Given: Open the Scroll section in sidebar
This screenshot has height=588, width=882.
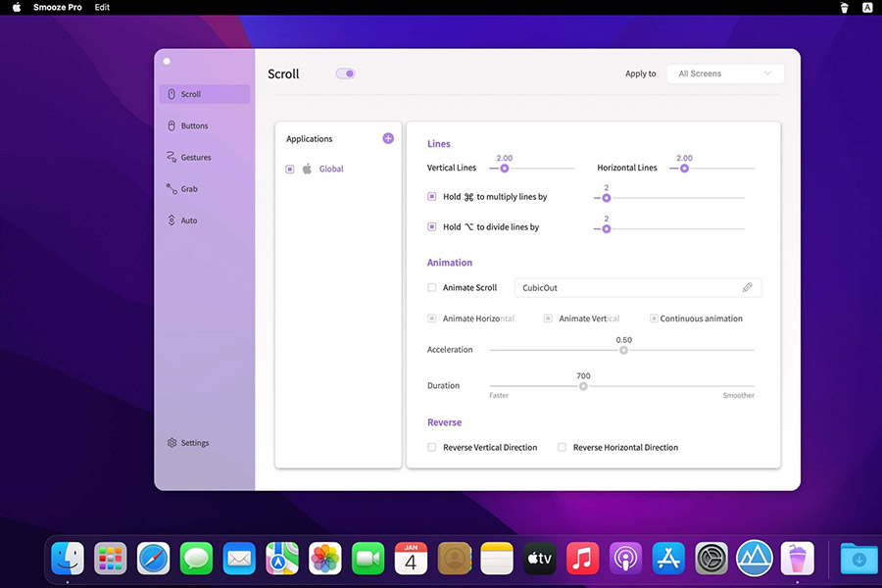Looking at the screenshot, I should (x=204, y=94).
